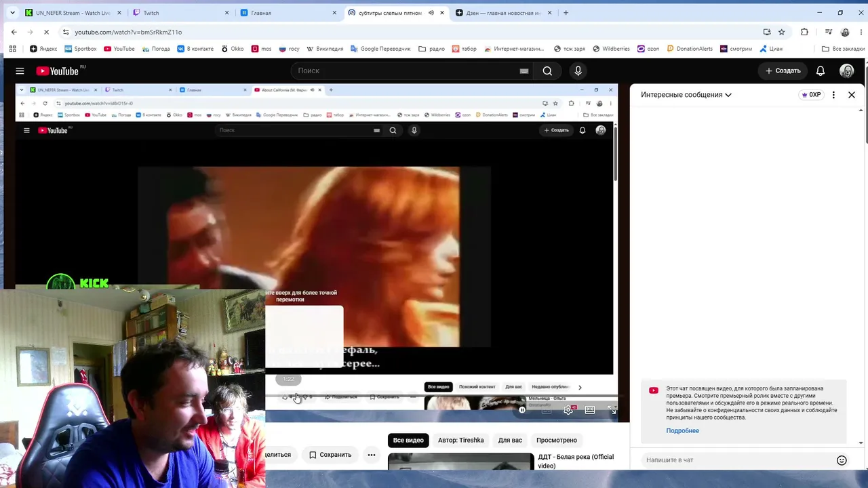Click the YouTube search magnifier button
The image size is (868, 488).
pos(547,70)
